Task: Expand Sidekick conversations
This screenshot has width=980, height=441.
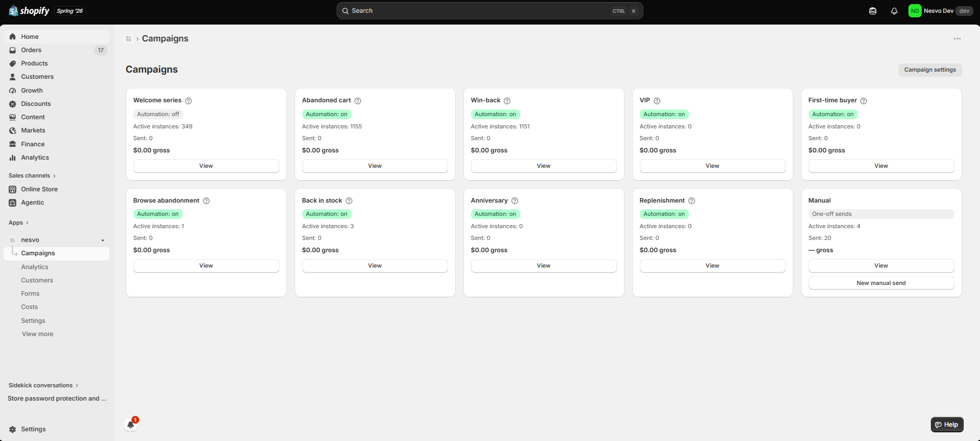Action: [x=43, y=385]
